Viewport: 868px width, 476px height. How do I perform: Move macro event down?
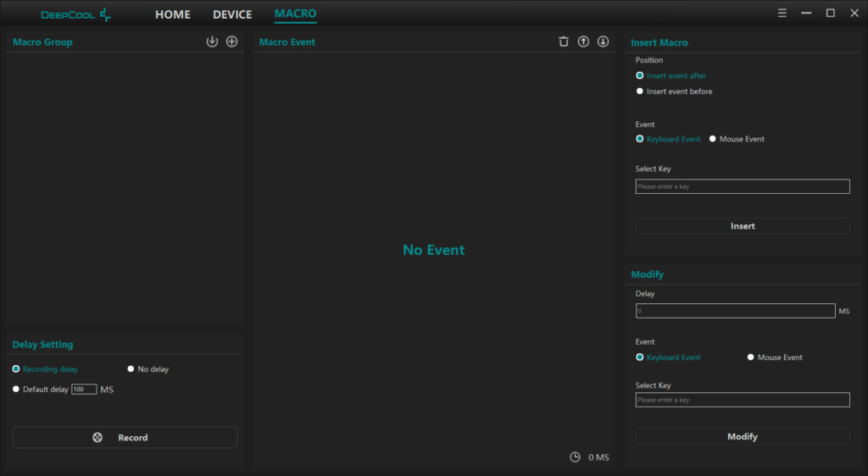(x=603, y=42)
